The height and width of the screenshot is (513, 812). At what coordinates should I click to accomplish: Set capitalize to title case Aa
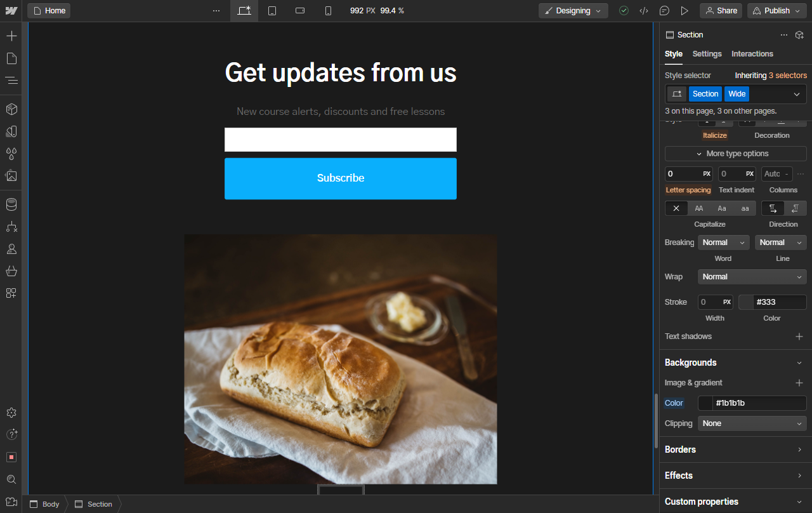click(x=722, y=208)
